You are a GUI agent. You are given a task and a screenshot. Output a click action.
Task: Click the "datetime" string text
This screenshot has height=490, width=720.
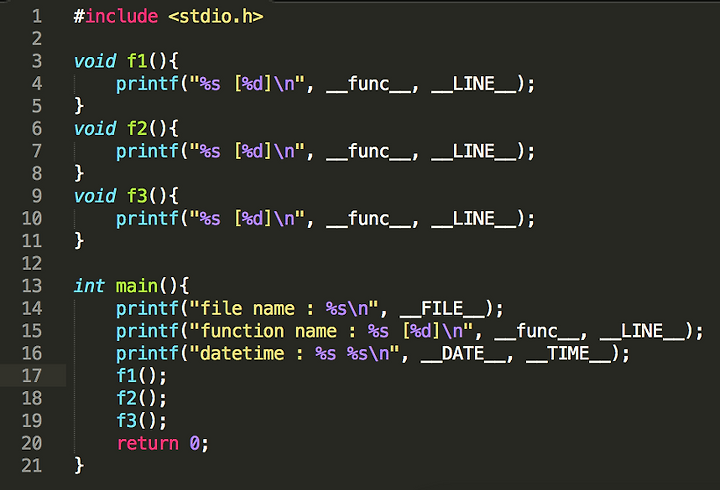click(x=242, y=354)
